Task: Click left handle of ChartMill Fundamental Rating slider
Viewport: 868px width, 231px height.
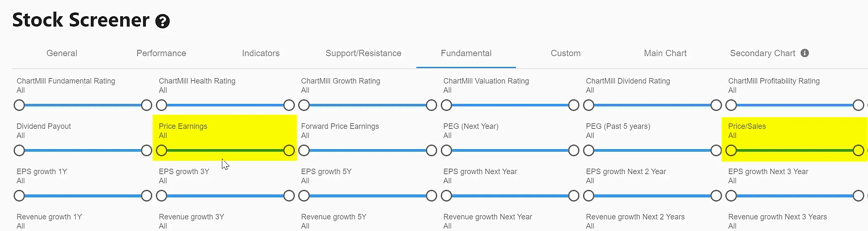Action: pos(19,105)
